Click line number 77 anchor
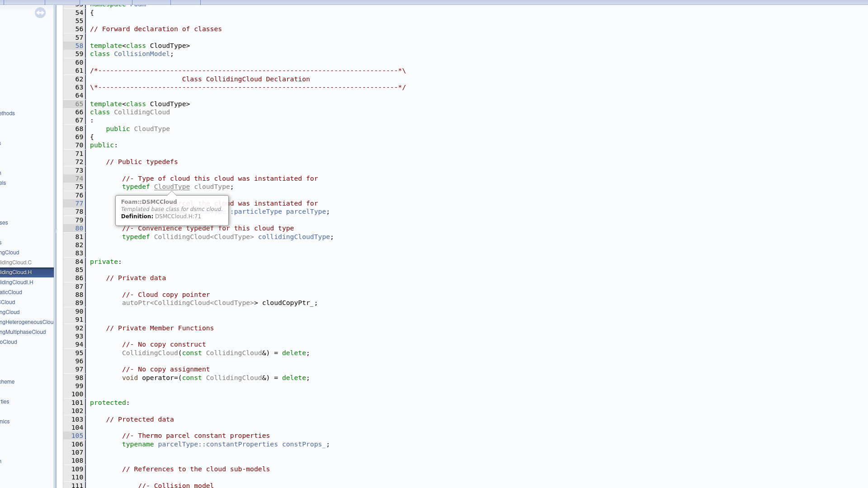The height and width of the screenshot is (488, 868). coord(79,204)
